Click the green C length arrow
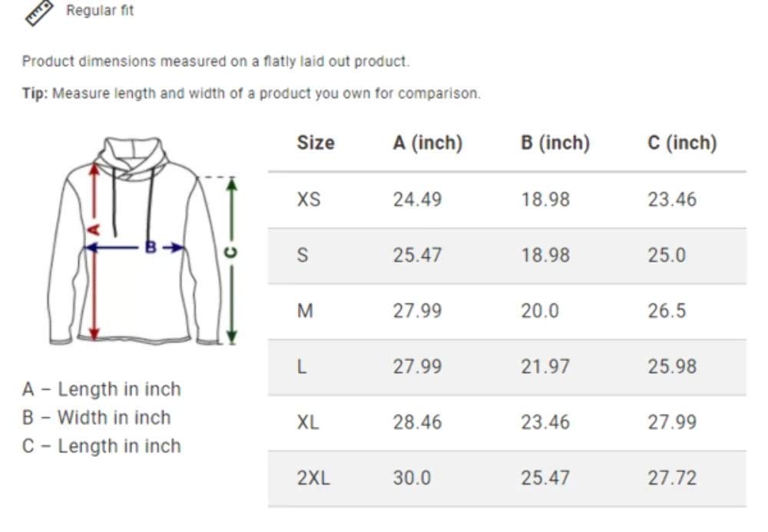 233,261
